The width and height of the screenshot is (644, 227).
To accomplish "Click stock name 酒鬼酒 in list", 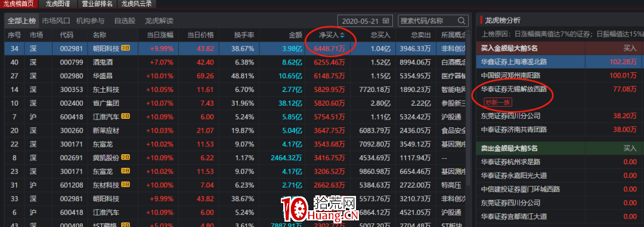I will tap(103, 62).
